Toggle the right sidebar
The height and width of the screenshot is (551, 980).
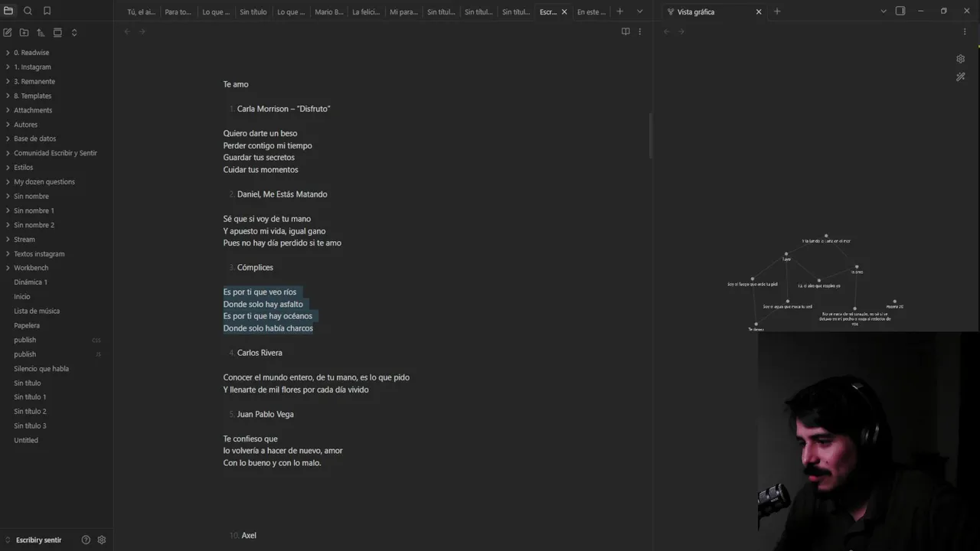[900, 11]
